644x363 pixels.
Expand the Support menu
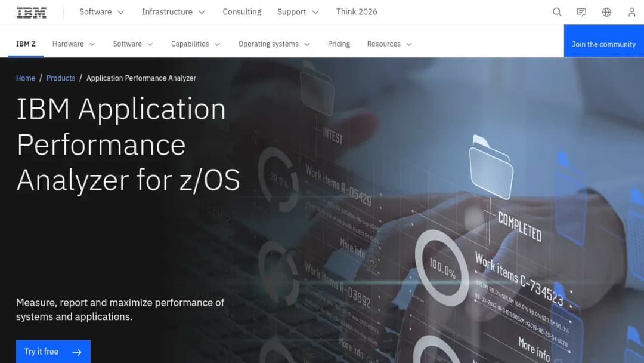pos(298,12)
